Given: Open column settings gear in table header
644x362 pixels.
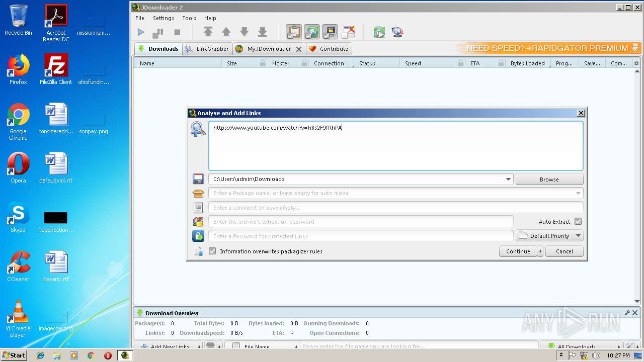Looking at the screenshot, I should pos(636,63).
